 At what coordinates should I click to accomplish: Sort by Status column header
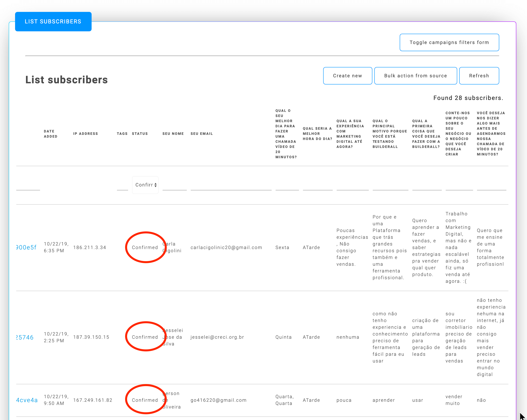coord(140,134)
